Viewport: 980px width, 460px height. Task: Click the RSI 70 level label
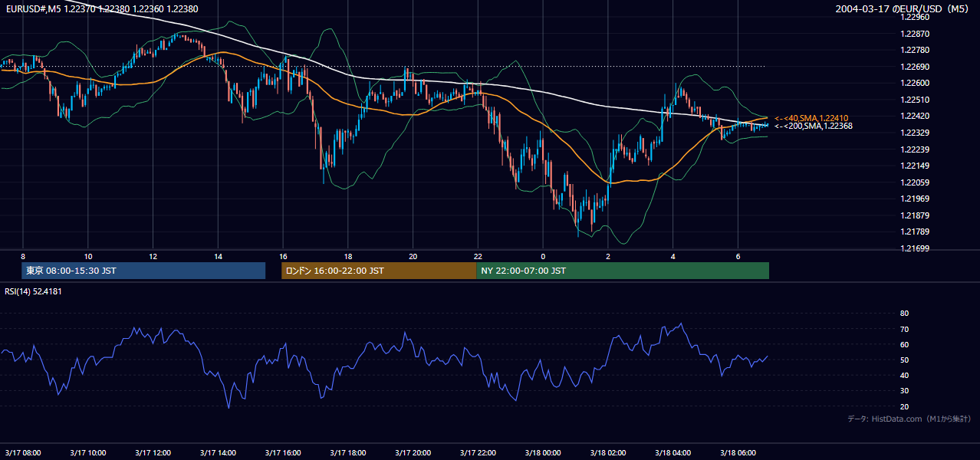click(904, 329)
